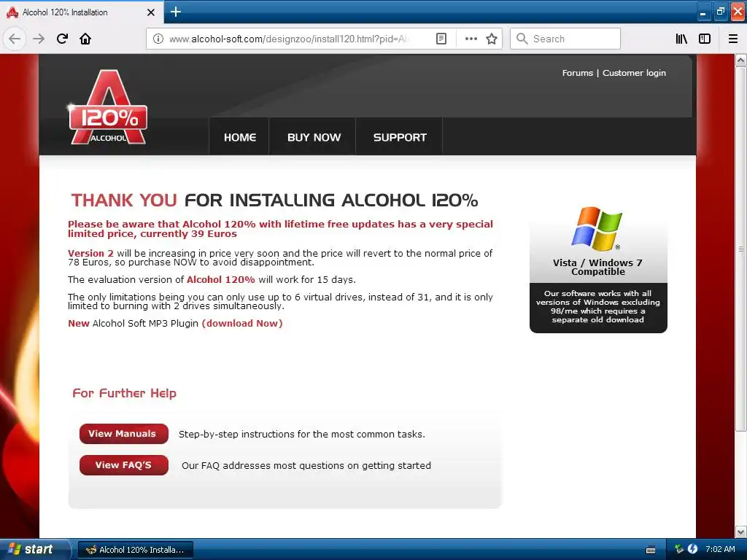The image size is (747, 560).
Task: Open the SUPPORT navigation item
Action: click(x=400, y=138)
